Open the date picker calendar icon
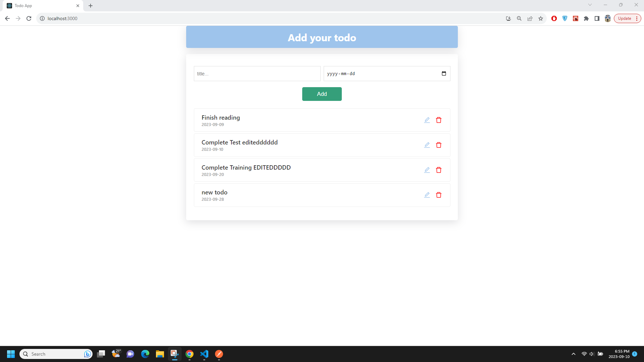Screen dimensions: 644x362 coord(444,73)
